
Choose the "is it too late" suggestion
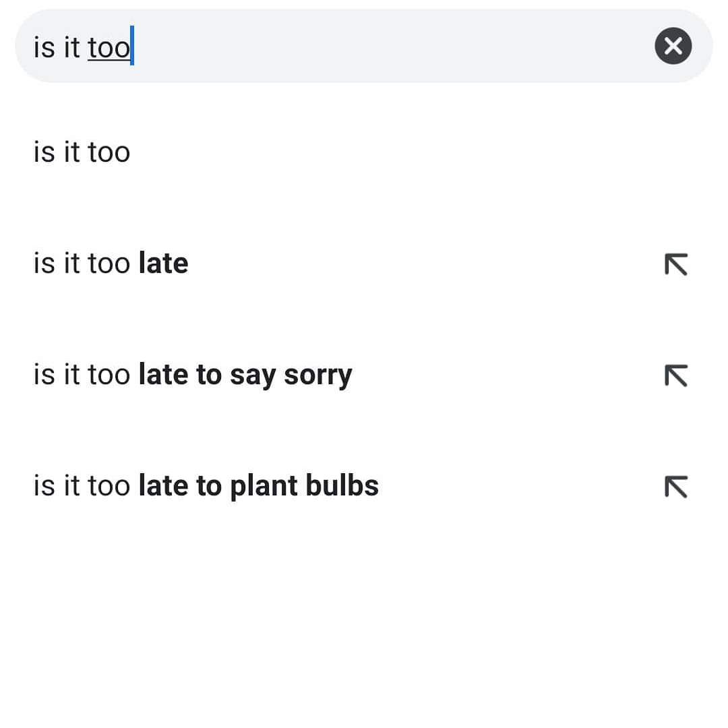[111, 264]
